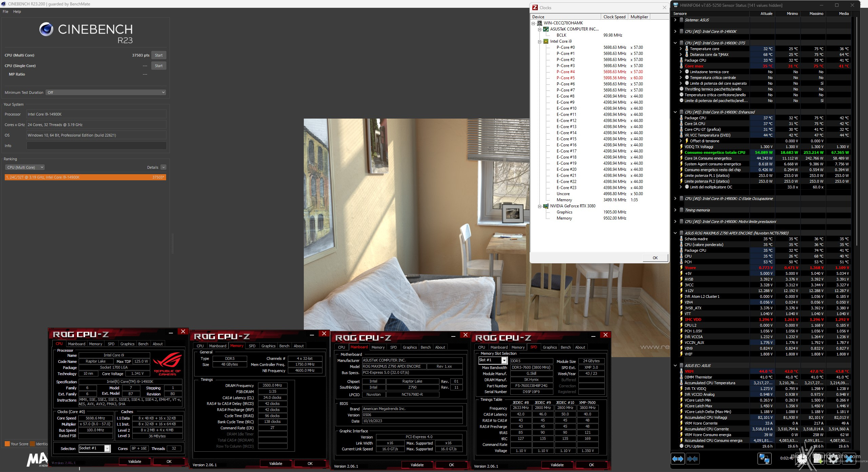
Task: Click the collapse columns arrows icon in HWiNFO
Action: pyautogui.click(x=692, y=459)
